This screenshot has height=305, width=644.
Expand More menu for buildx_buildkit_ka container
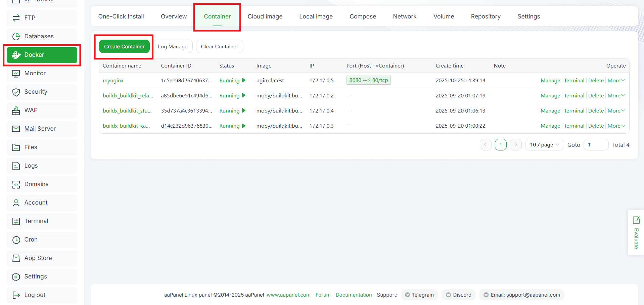(x=616, y=126)
